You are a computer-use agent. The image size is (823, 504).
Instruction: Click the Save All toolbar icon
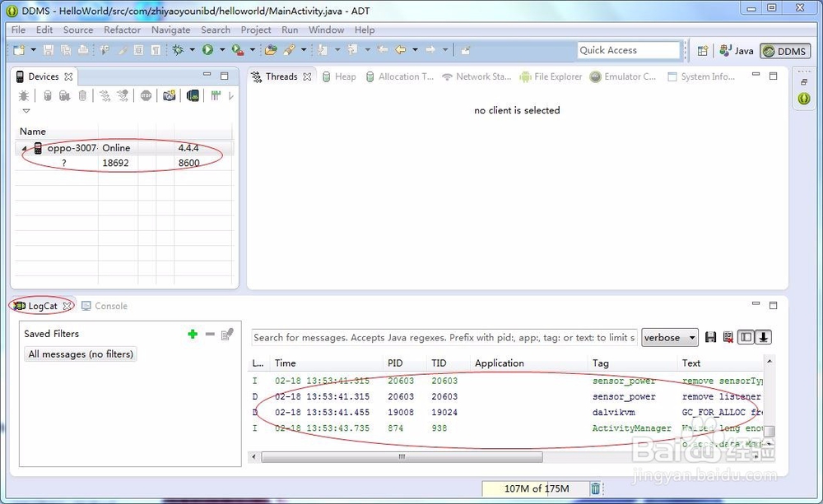(x=66, y=50)
